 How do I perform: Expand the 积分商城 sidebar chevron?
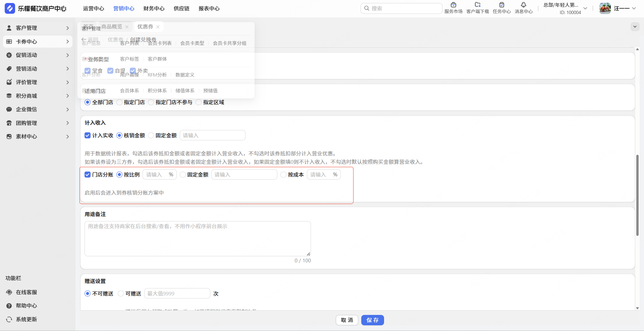67,96
